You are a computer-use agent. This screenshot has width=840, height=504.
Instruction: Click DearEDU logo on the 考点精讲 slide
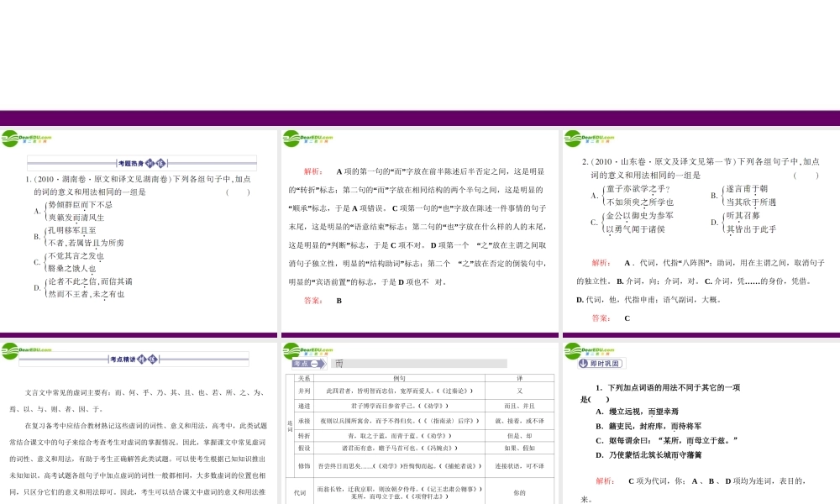point(26,351)
